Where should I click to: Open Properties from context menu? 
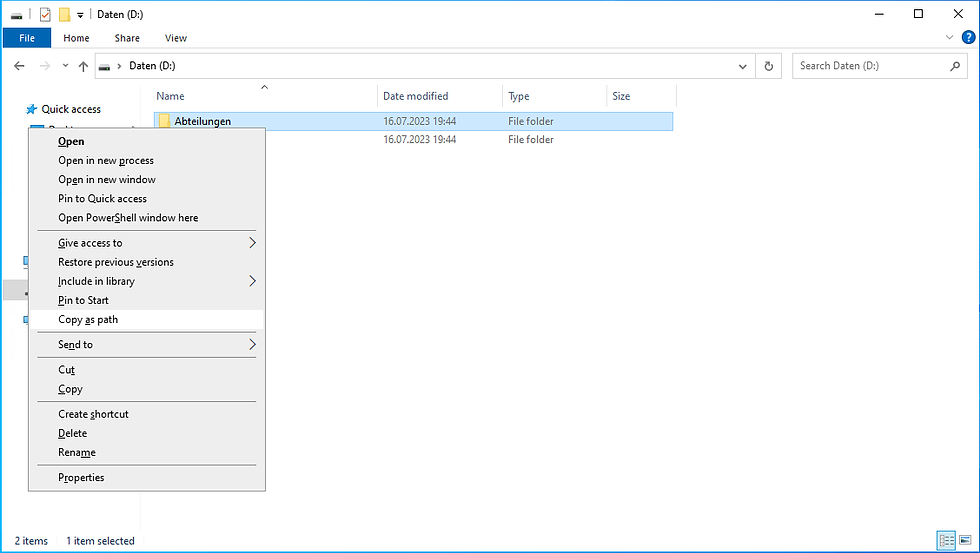147,478
